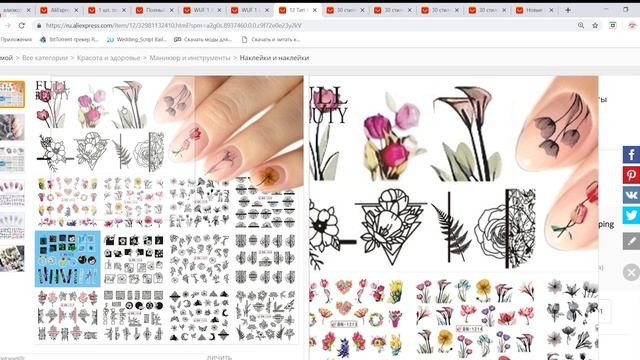Open the 'Скачать и читать' bookmark
640x360 pixels.
pyautogui.click(x=271, y=40)
